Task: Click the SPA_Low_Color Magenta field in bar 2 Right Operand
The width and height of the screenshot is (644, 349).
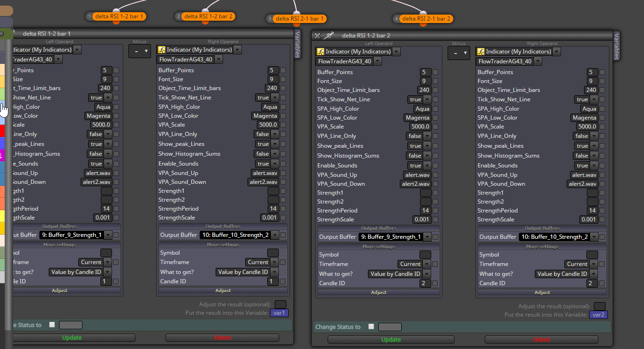Action: click(x=584, y=118)
